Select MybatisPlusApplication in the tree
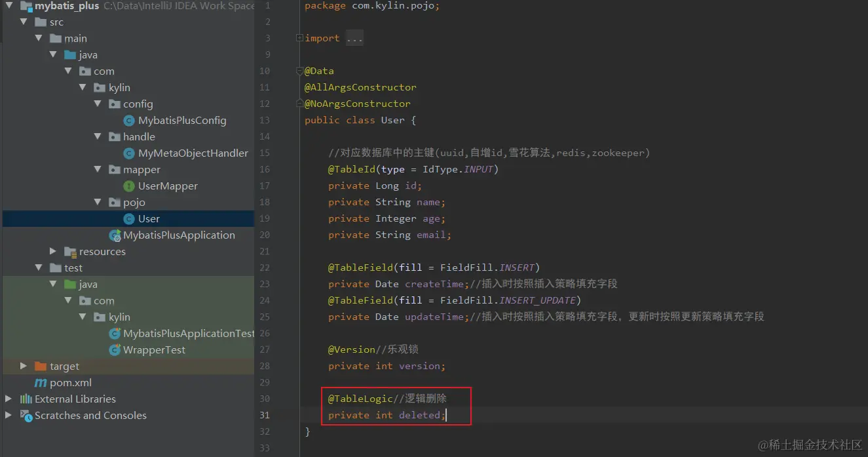The width and height of the screenshot is (868, 457). (179, 235)
